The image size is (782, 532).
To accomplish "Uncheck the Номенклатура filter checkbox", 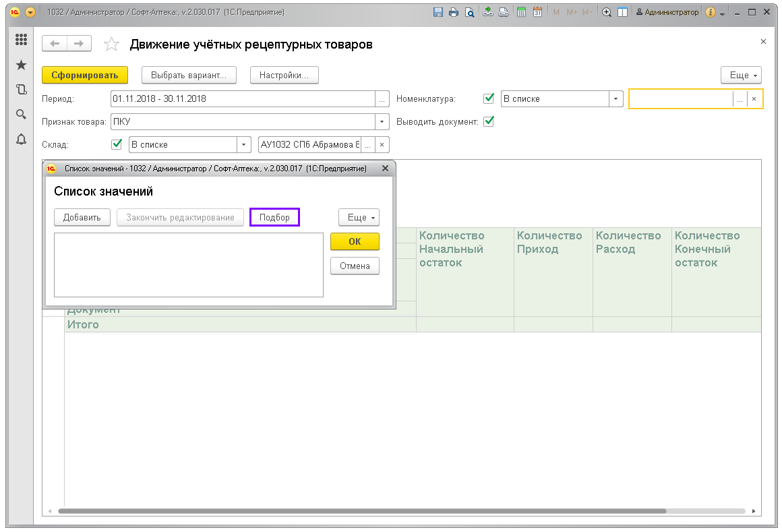I will pyautogui.click(x=489, y=98).
